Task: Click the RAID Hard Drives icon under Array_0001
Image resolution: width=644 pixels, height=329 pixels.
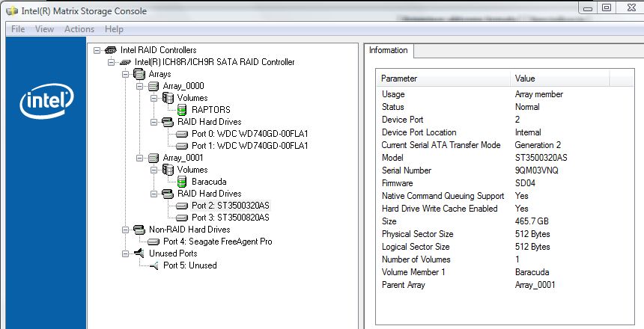Action: point(168,194)
